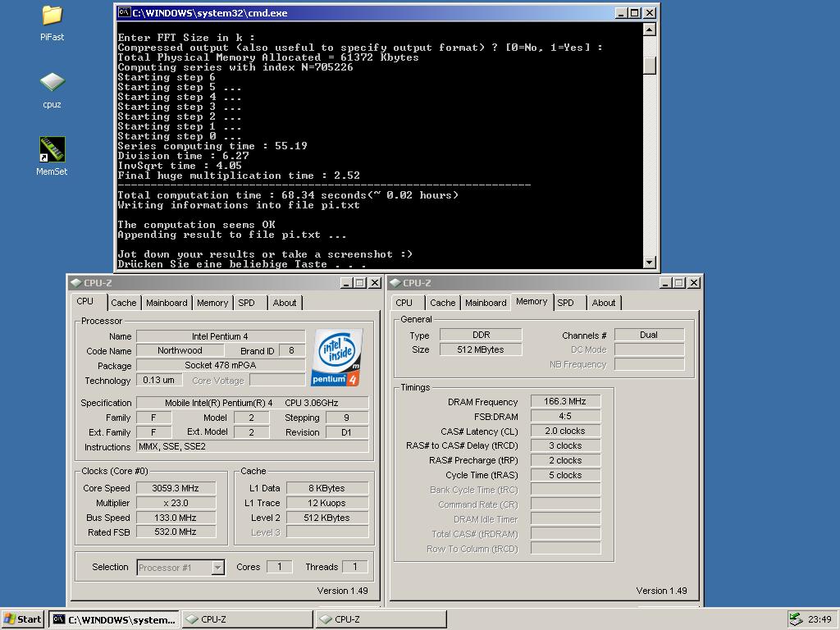Click the Specification field Mobile Intel Pentium 4
Screen dimensions: 840x630
(253, 403)
